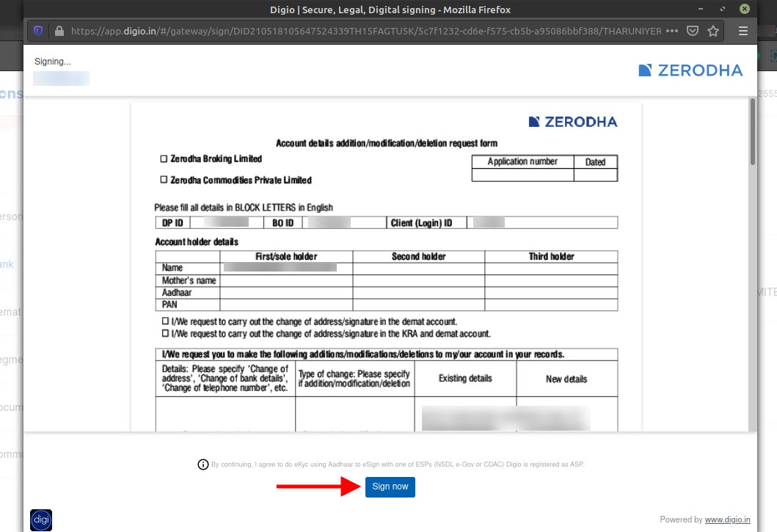Click the info icon beside eKyc notice

click(203, 464)
